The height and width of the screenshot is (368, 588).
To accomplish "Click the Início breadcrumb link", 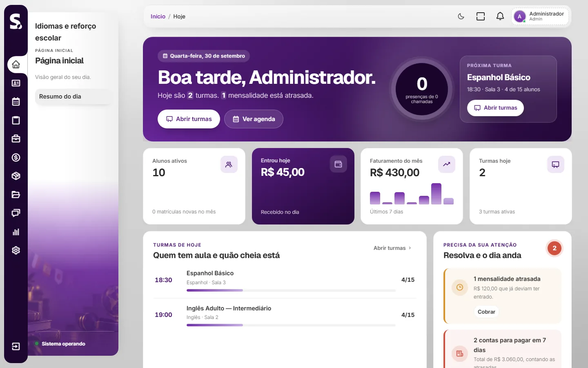I will click(x=158, y=16).
